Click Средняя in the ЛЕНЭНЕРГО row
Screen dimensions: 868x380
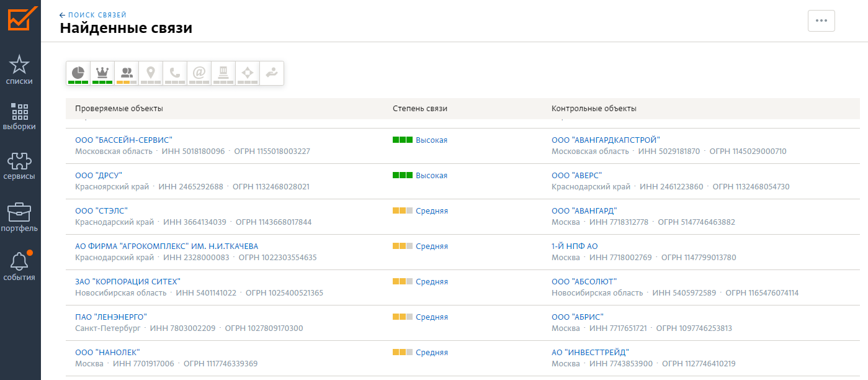(x=432, y=317)
